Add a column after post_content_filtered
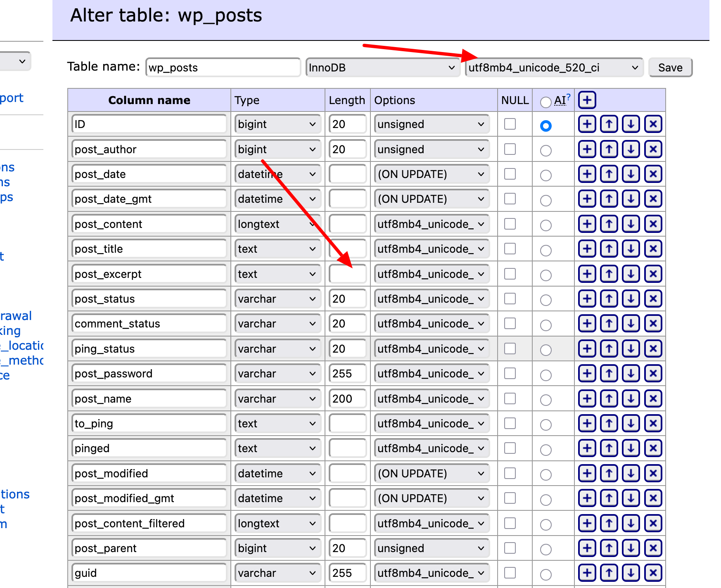 coord(587,523)
